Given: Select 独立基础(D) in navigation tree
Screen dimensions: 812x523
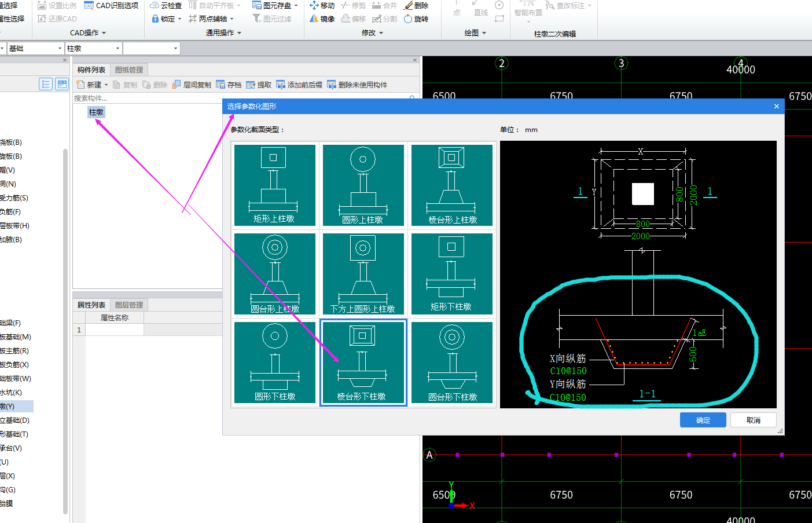Looking at the screenshot, I should point(14,420).
